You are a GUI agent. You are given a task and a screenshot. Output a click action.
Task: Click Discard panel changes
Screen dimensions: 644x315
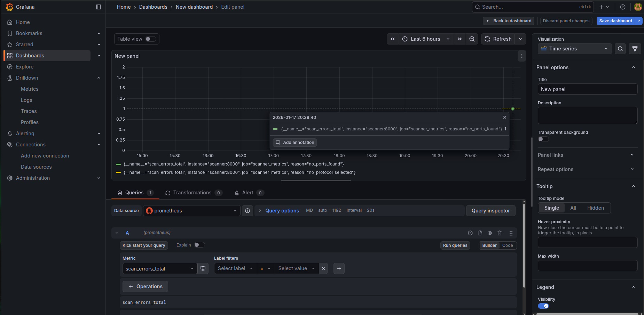coord(566,21)
